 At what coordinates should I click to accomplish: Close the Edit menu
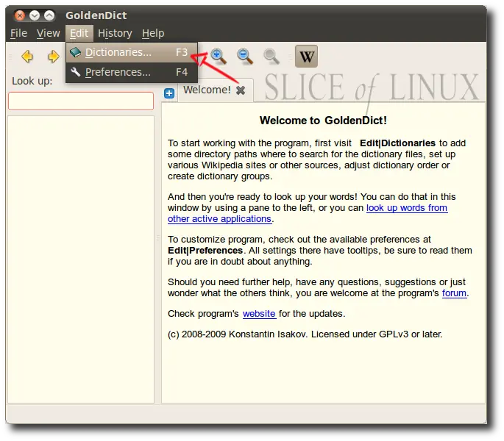point(79,33)
